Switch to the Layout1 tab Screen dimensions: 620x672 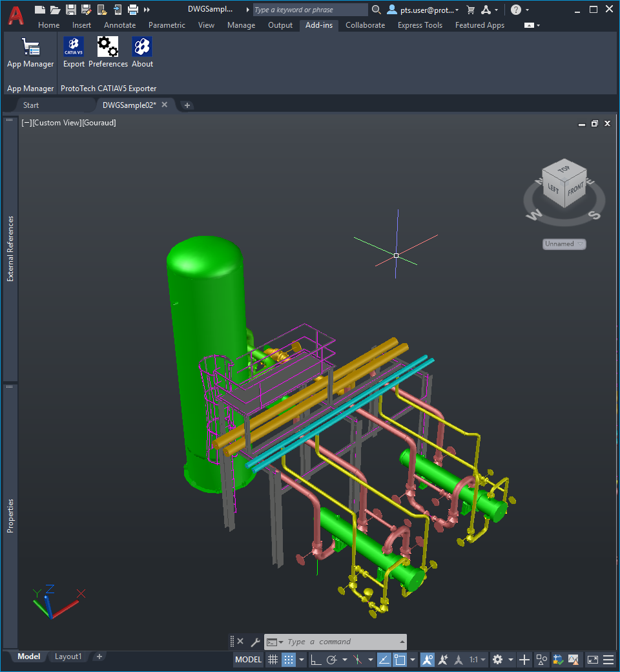pos(68,656)
